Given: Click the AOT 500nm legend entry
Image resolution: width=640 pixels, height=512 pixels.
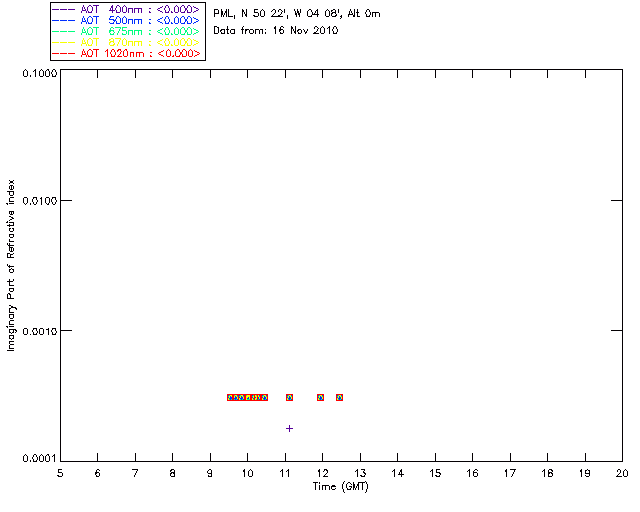Looking at the screenshot, I should click(x=126, y=20).
